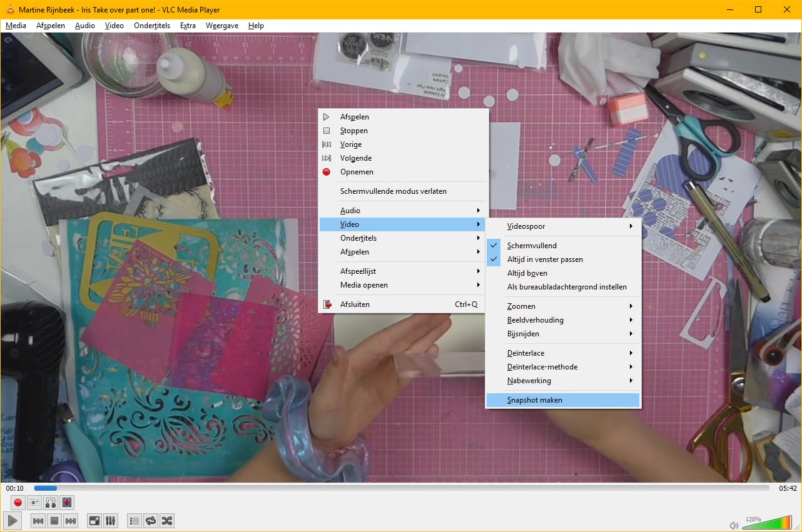
Task: Play the video with the large play button
Action: [13, 520]
